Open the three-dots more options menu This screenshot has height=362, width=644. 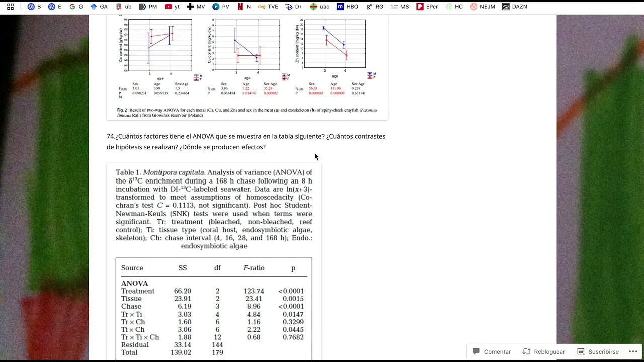click(633, 352)
